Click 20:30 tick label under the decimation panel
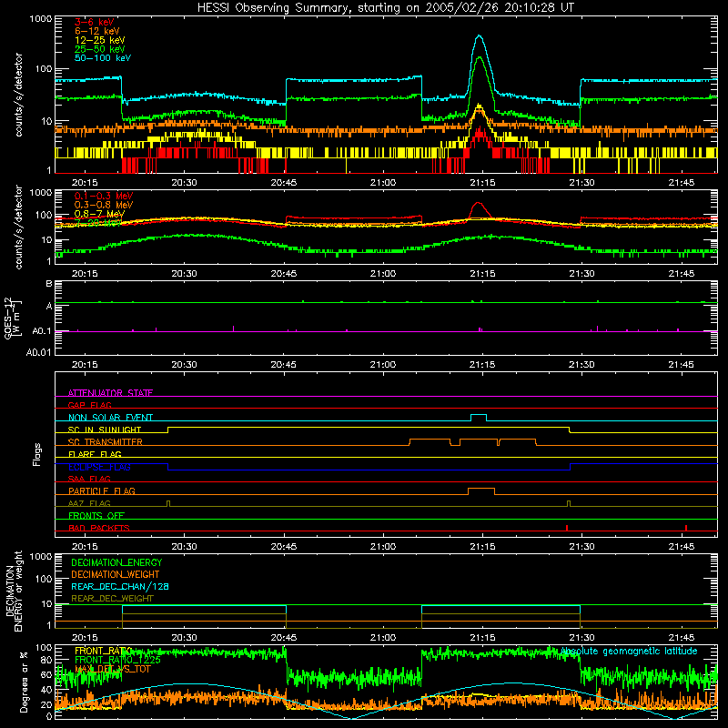The width and height of the screenshot is (728, 728). point(185,638)
